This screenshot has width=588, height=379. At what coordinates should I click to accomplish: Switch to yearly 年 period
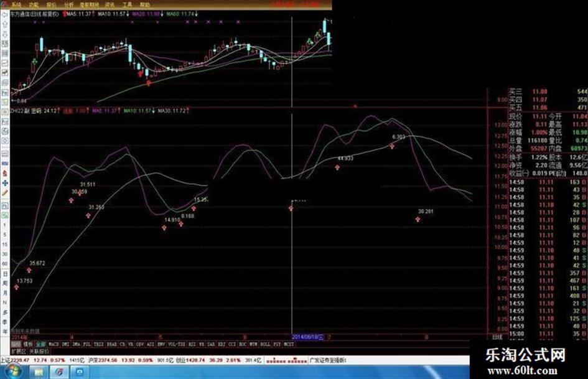[x=5, y=331]
